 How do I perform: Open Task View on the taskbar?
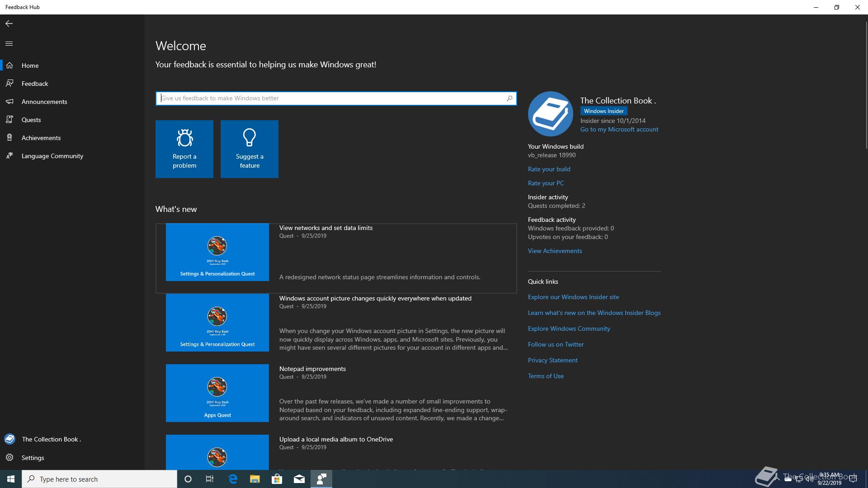point(210,479)
